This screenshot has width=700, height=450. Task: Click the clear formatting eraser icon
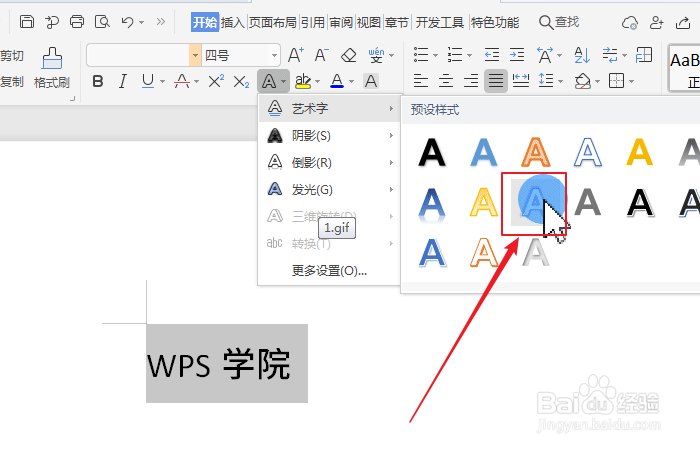(x=348, y=55)
